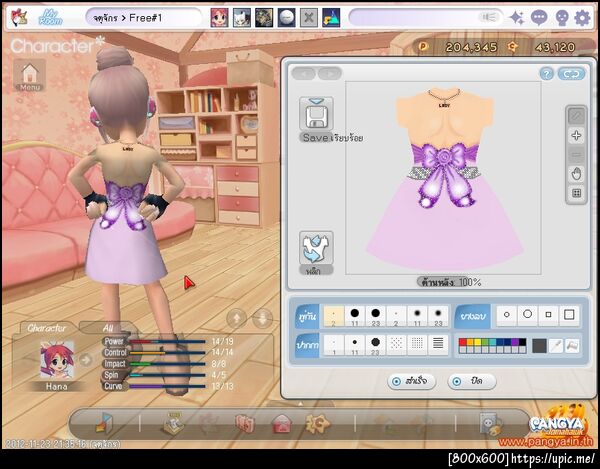Select the paint bucket fill tool
Viewport: 600px width, 469px height.
pos(572,346)
